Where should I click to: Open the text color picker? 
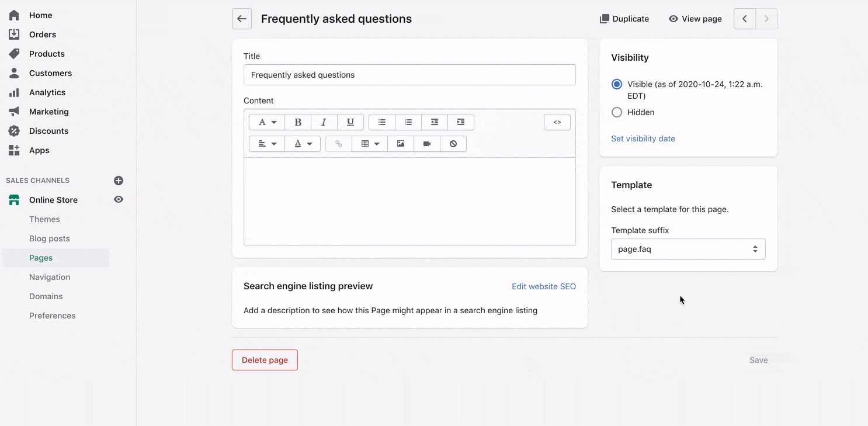(303, 144)
